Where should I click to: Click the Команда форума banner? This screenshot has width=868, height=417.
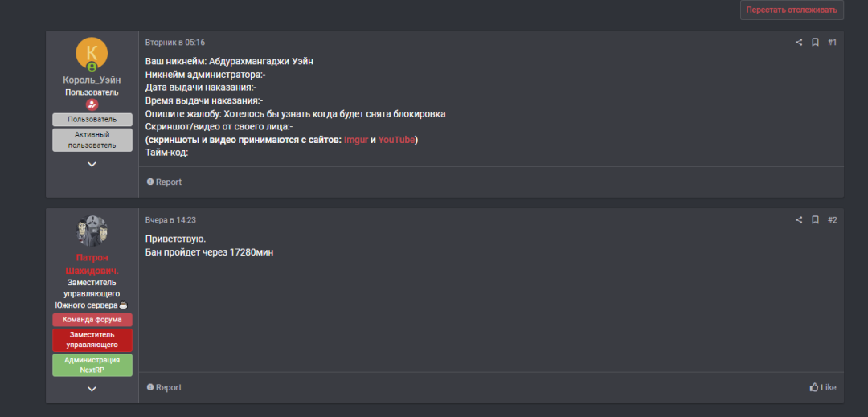[92, 320]
